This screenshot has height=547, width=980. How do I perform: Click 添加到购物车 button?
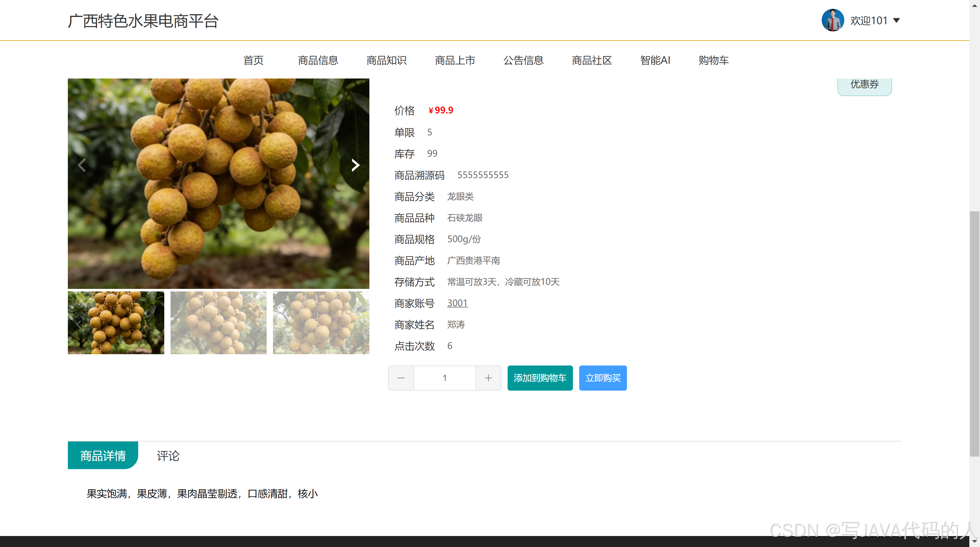click(540, 378)
